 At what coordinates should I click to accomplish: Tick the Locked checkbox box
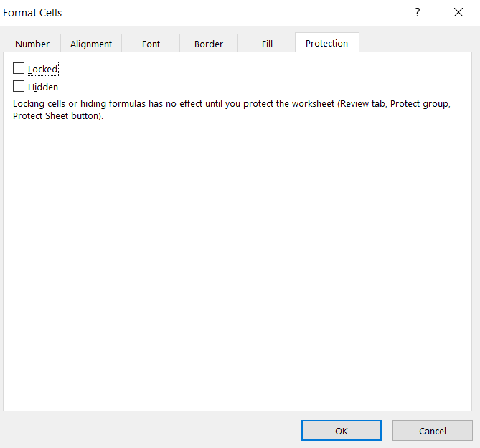[x=19, y=69]
